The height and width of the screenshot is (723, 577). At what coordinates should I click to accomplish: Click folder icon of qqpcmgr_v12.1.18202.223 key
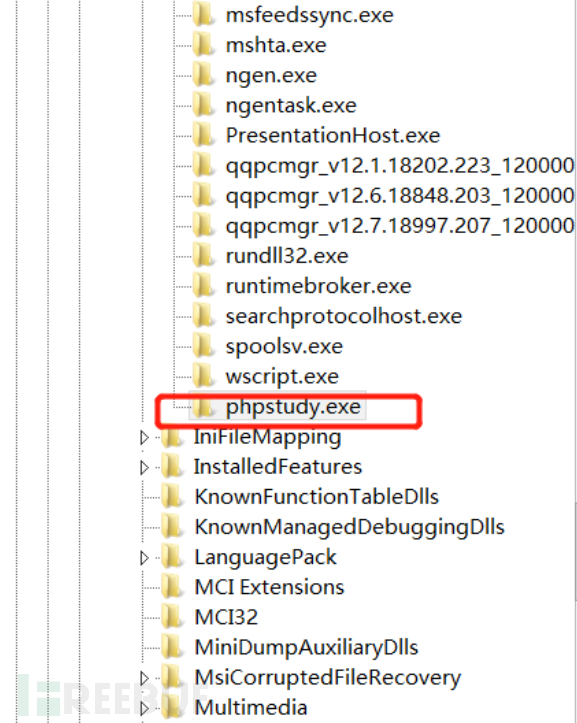(x=203, y=165)
